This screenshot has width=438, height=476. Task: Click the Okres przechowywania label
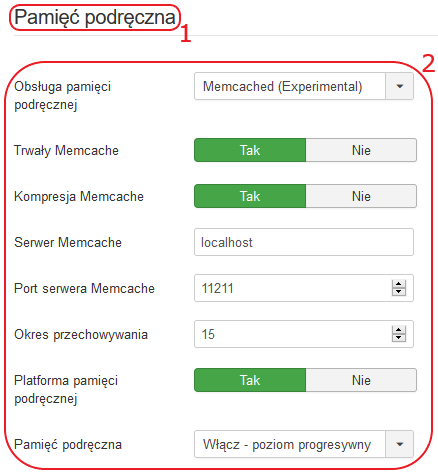point(81,334)
